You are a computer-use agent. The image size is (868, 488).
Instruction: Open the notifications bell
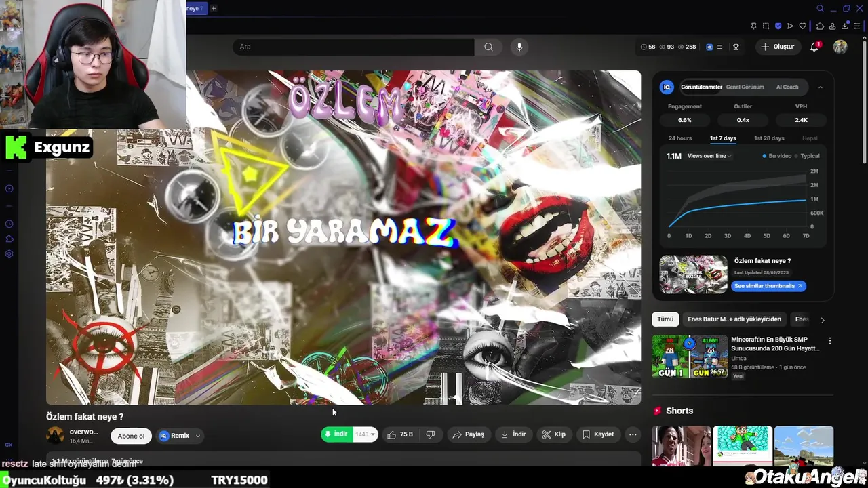click(x=814, y=47)
